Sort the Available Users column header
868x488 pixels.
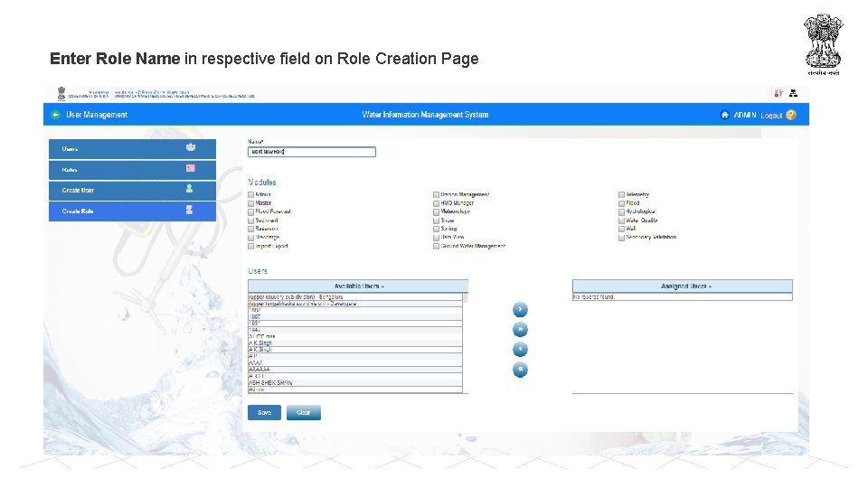(358, 286)
